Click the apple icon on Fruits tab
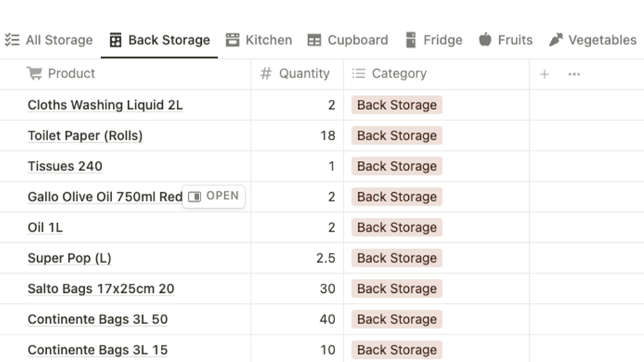The width and height of the screenshot is (644, 362). coord(485,40)
